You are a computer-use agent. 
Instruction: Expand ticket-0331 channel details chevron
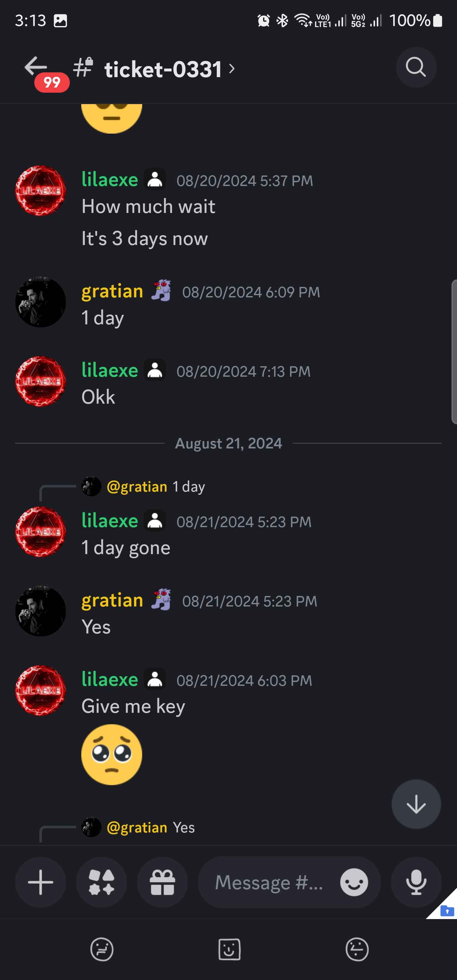232,69
